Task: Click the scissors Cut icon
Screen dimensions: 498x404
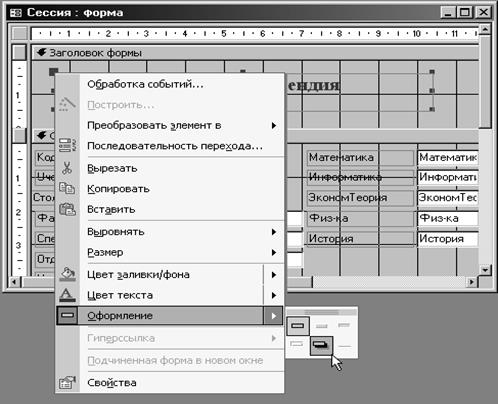Action: coord(67,168)
